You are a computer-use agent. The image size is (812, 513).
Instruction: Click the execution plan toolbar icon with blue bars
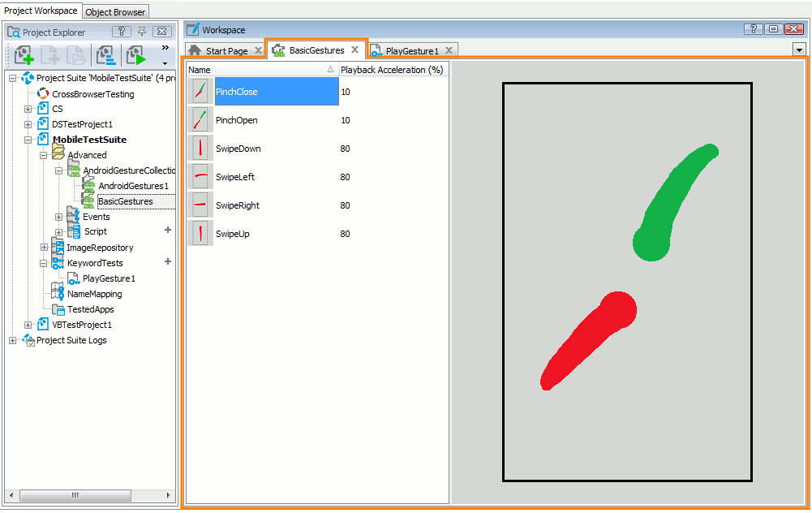coord(106,55)
